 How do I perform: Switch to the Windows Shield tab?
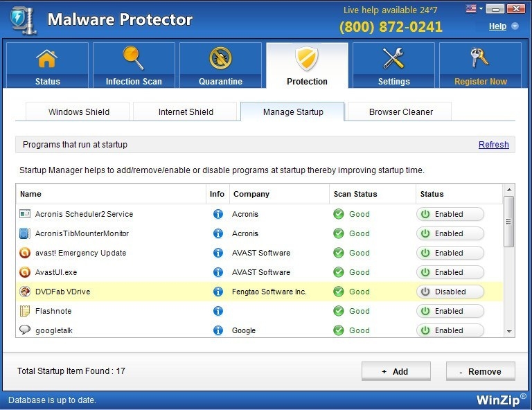coord(79,112)
